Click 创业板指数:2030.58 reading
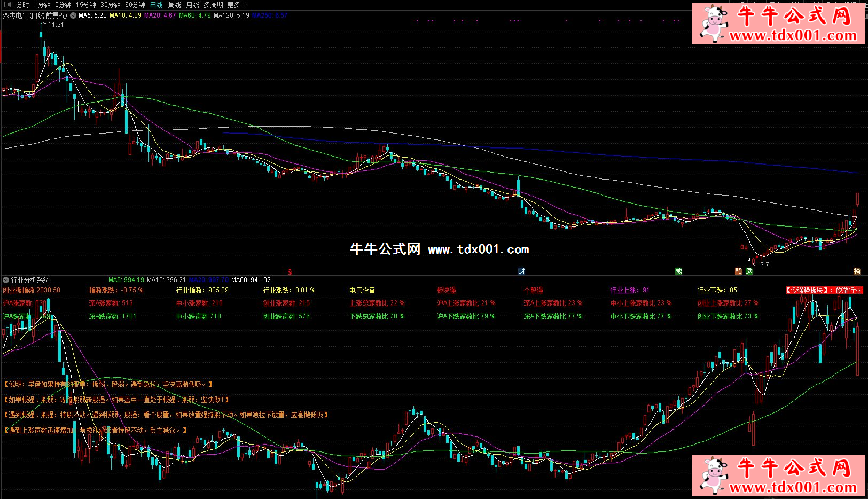 pos(32,290)
